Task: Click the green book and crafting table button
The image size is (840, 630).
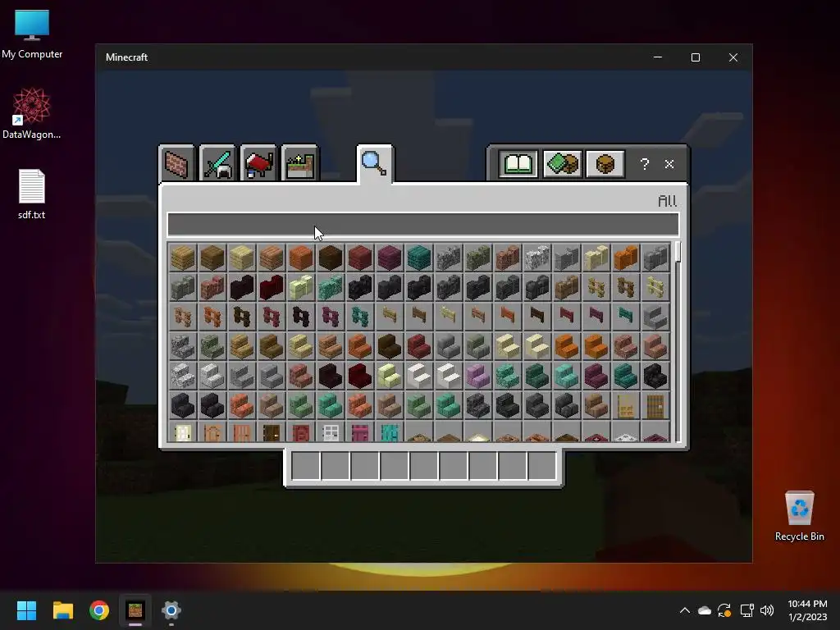Action: (562, 164)
